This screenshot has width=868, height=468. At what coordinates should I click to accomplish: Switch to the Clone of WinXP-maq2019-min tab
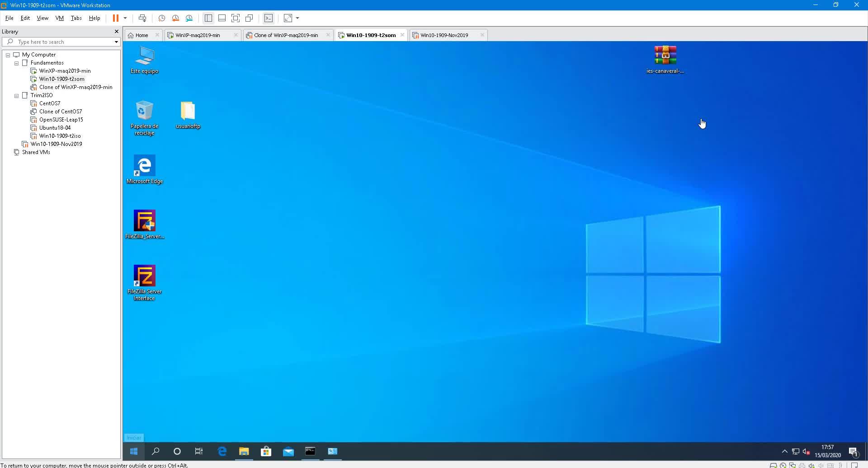286,35
